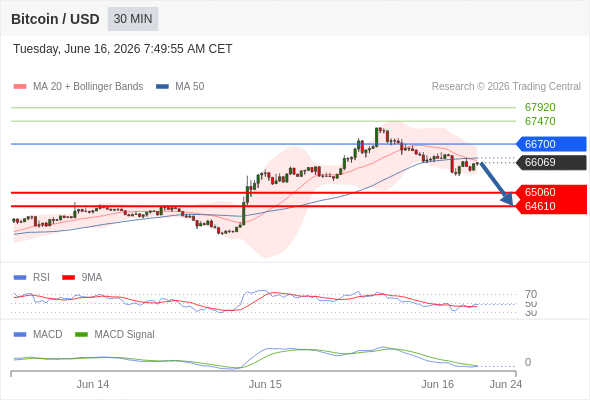Screen dimensions: 590x400
Task: Click the MACD Signal green legend swatch
Action: pos(81,334)
